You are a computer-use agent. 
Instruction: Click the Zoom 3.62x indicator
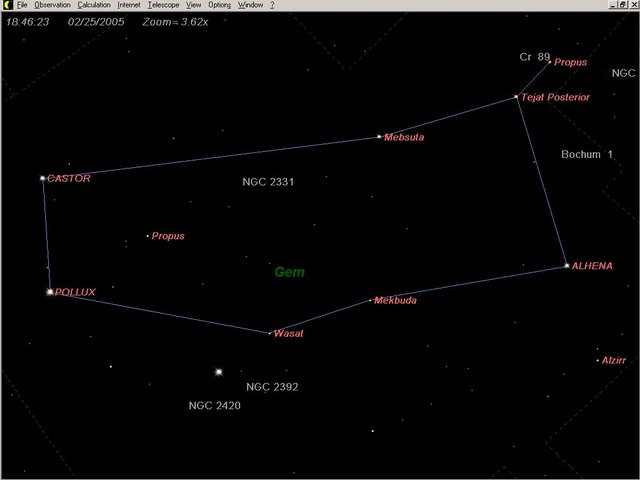coord(174,20)
